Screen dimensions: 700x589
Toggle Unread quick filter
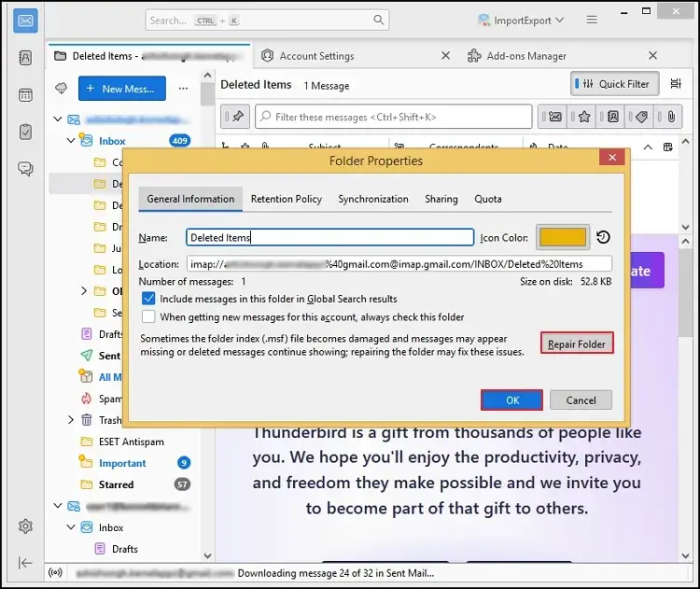coord(553,117)
